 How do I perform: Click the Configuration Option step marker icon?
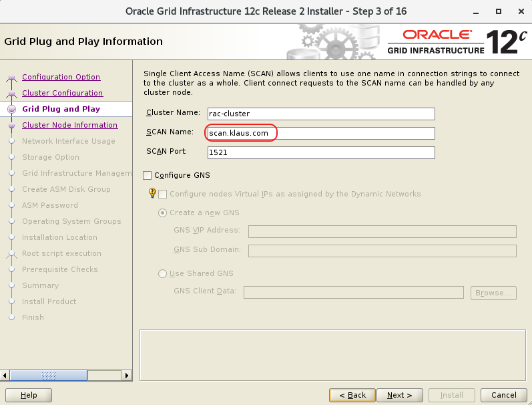coord(11,78)
